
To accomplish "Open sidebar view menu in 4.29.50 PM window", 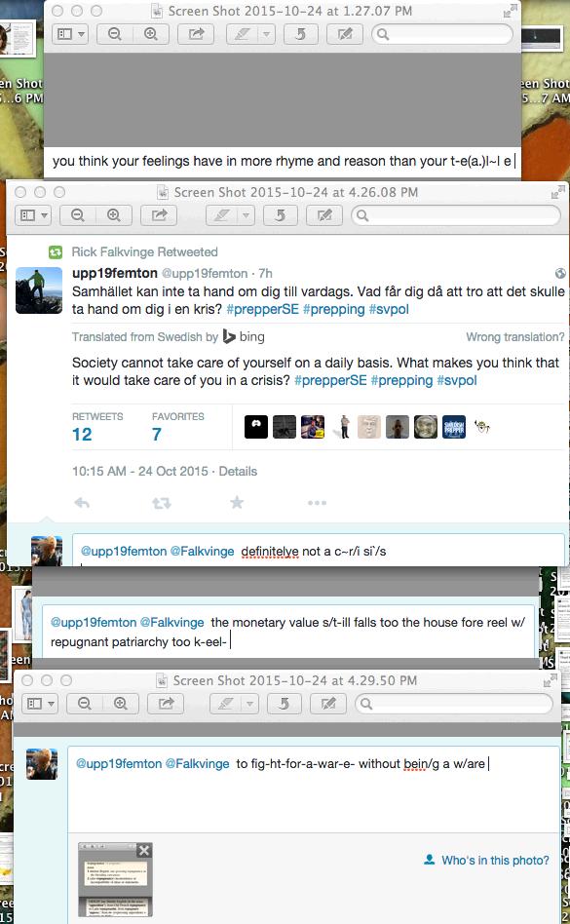I will click(40, 703).
